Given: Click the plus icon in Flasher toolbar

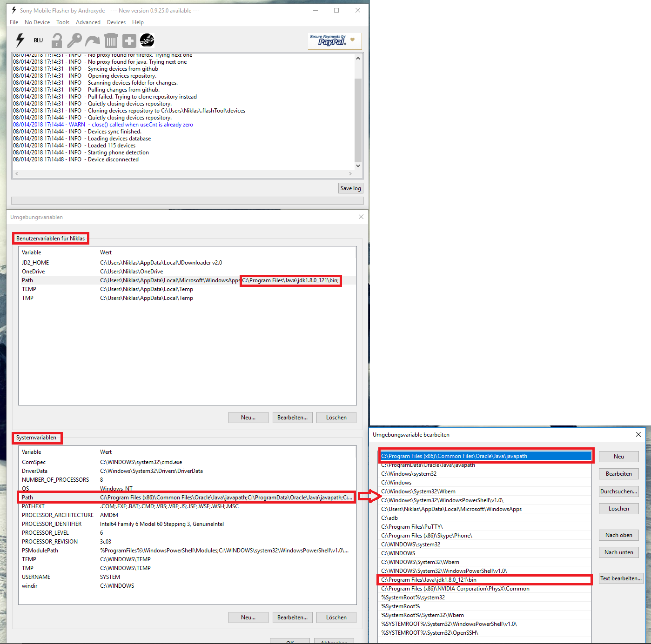Looking at the screenshot, I should click(129, 41).
